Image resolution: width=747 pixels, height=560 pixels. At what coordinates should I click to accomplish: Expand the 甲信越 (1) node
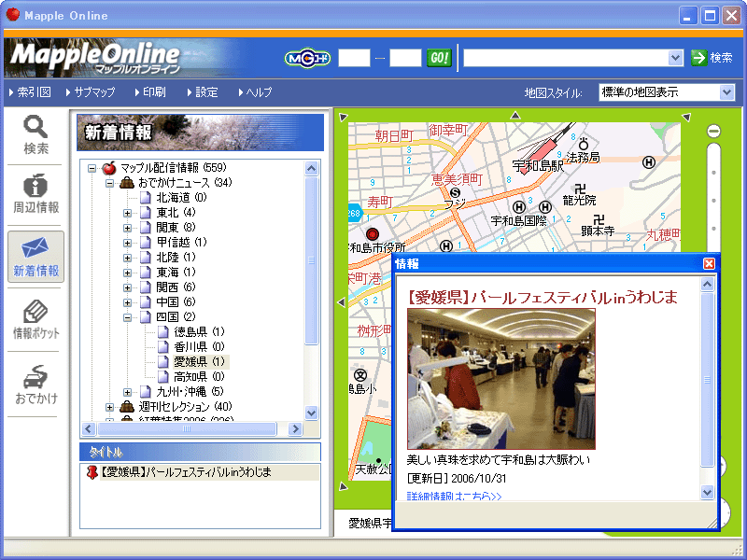click(127, 243)
